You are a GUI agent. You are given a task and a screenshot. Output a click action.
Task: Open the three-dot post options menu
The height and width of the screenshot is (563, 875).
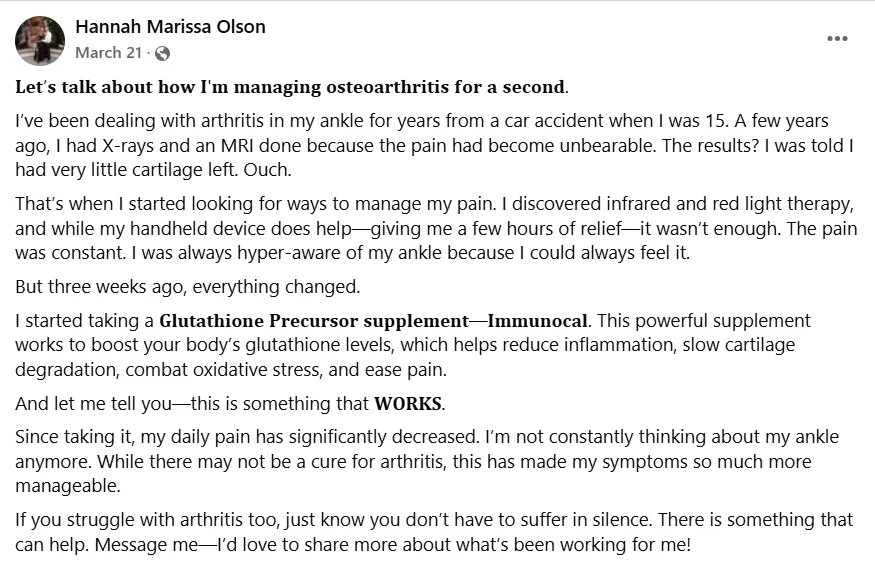click(837, 39)
